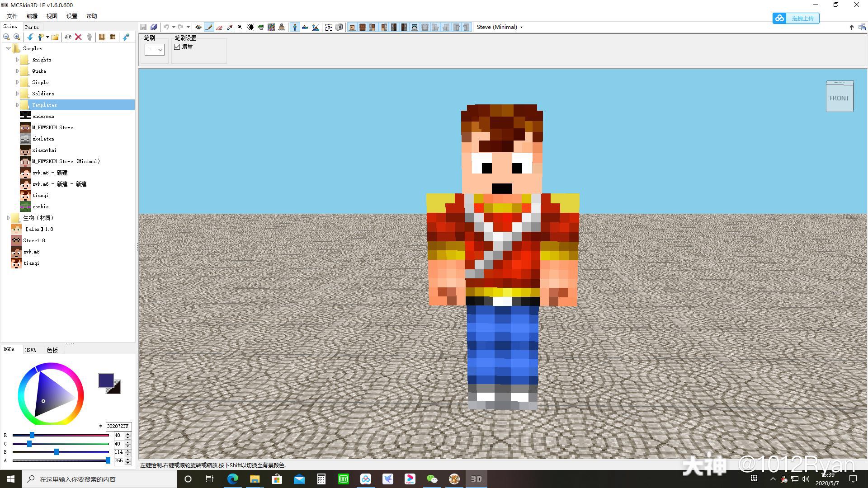Viewport: 868px width, 488px height.
Task: Switch to the 3D perspective view
Action: (x=295, y=27)
